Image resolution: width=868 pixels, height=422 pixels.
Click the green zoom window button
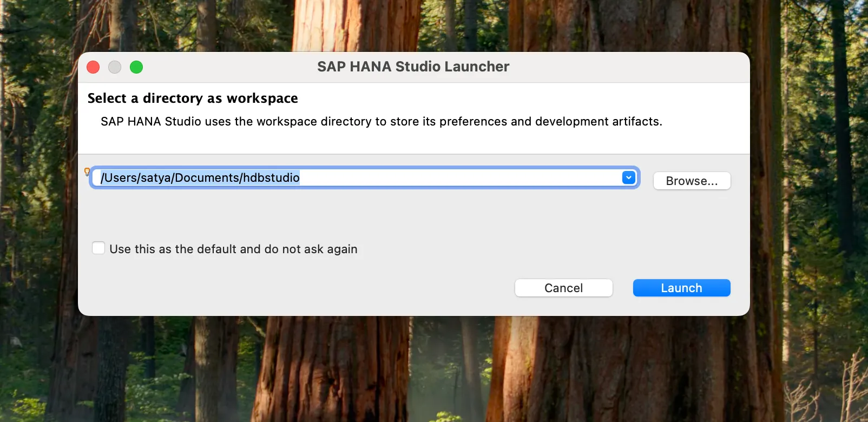pyautogui.click(x=136, y=67)
